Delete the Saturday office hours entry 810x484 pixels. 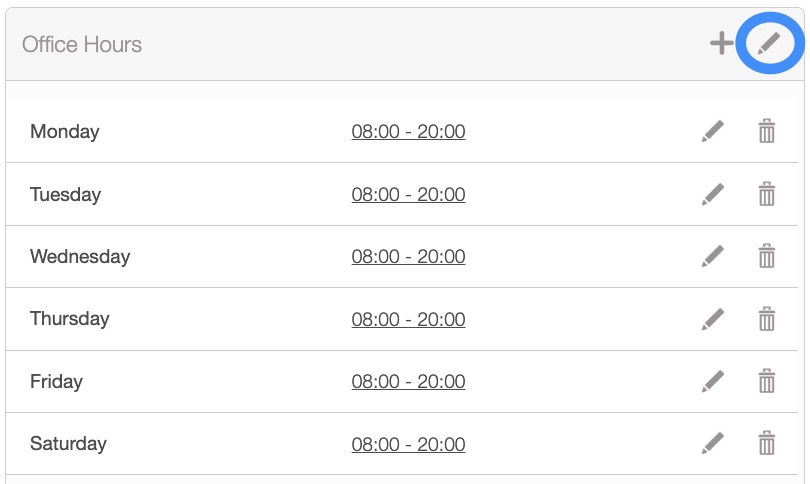[767, 443]
